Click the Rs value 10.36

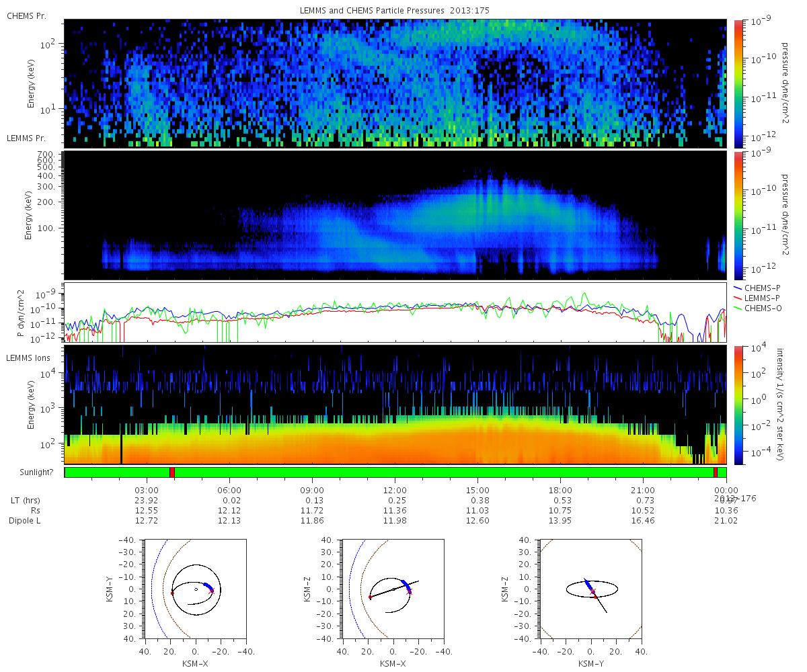point(726,511)
